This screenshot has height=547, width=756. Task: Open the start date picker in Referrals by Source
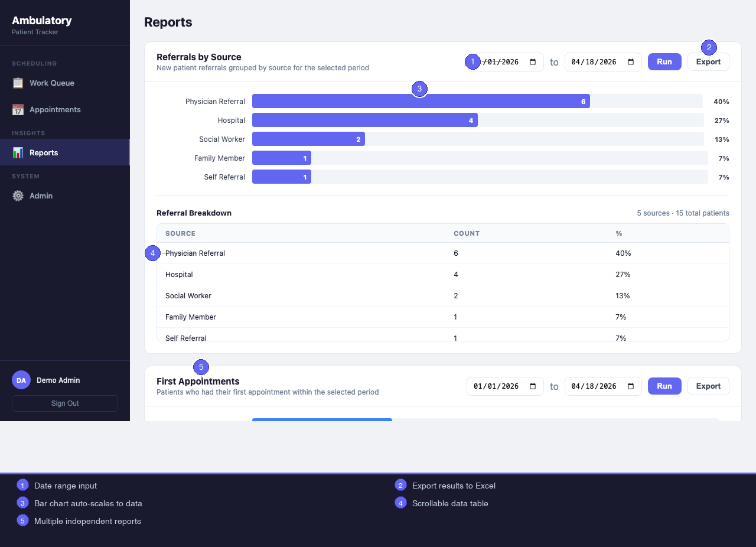(533, 61)
